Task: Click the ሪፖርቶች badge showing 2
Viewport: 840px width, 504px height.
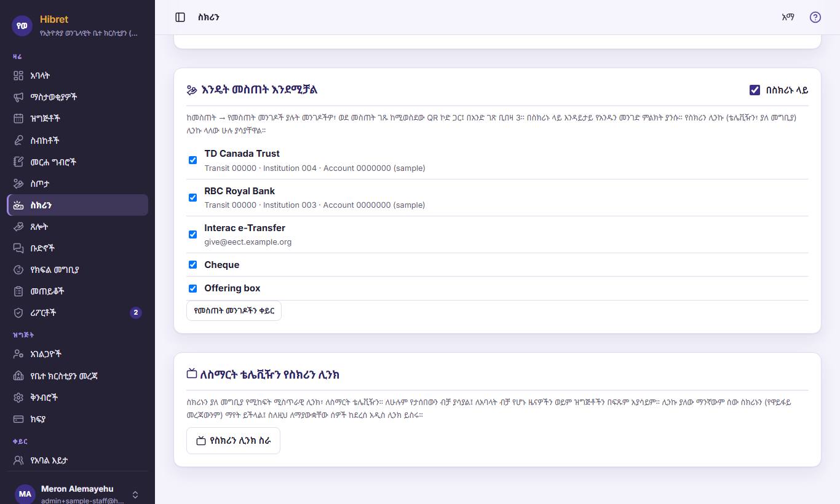Action: (x=136, y=313)
